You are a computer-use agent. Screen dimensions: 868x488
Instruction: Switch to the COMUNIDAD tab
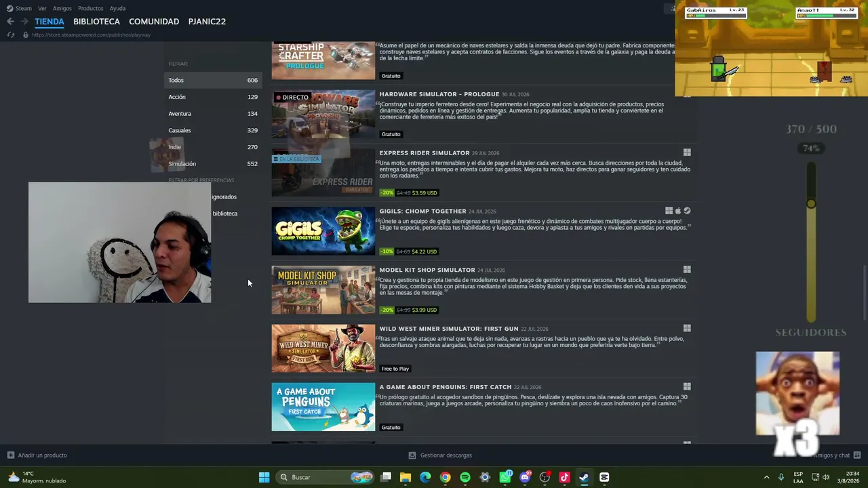[154, 22]
